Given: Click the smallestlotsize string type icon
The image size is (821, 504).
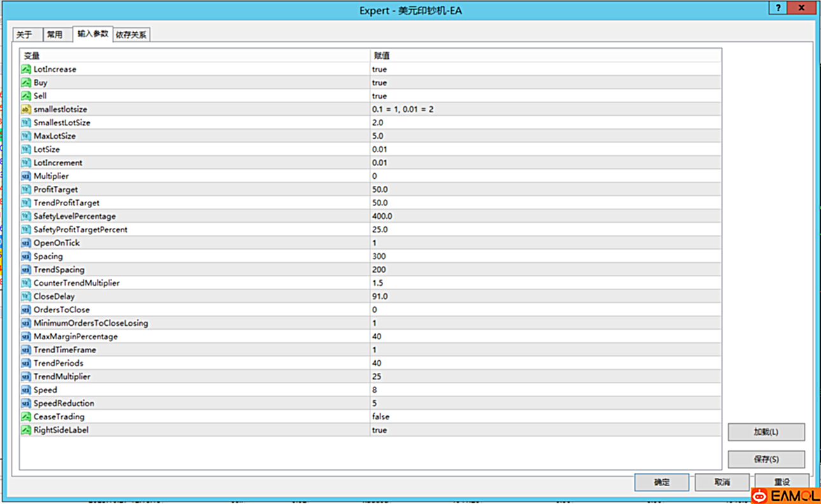Looking at the screenshot, I should [x=26, y=109].
